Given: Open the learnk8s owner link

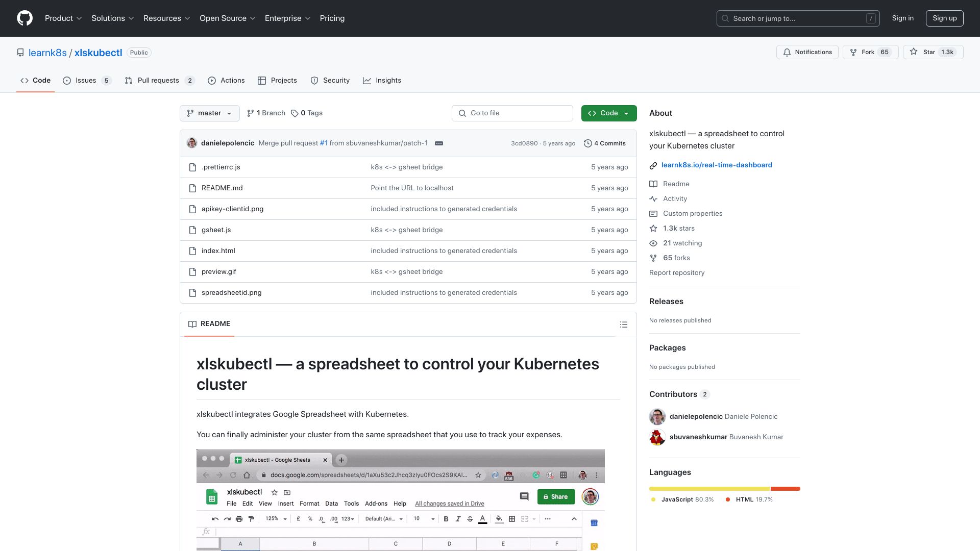Looking at the screenshot, I should 47,53.
